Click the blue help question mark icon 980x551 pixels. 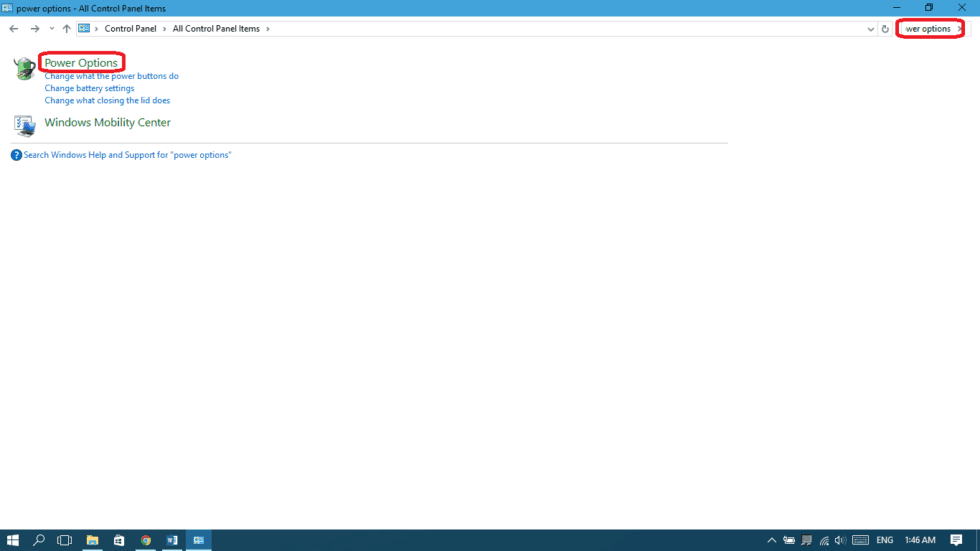tap(16, 155)
